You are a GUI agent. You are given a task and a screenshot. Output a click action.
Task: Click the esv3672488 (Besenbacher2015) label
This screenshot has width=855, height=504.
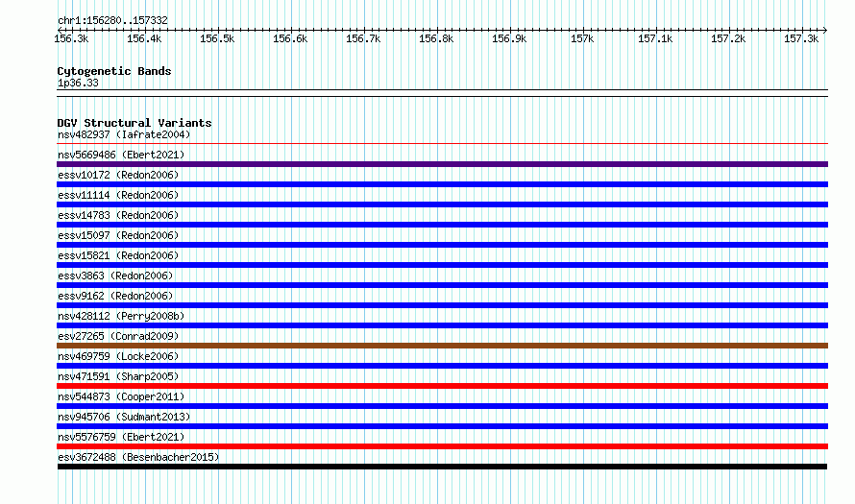138,457
